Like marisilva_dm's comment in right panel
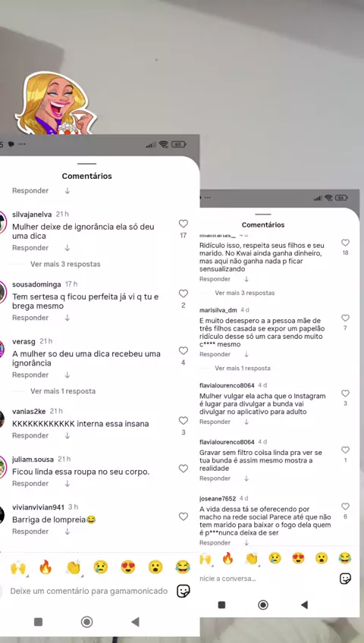This screenshot has height=643, width=364. point(345,318)
